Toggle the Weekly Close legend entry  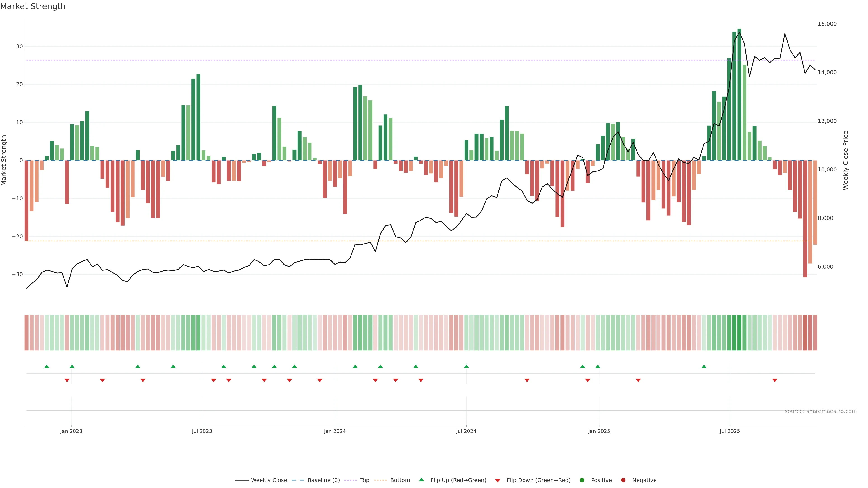pos(269,480)
